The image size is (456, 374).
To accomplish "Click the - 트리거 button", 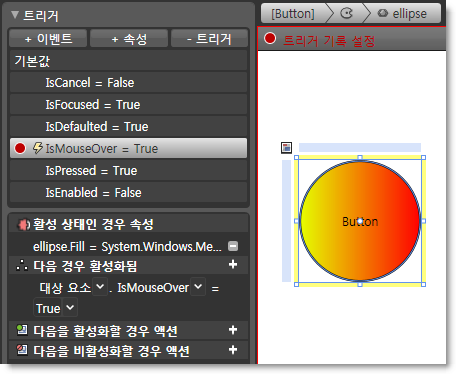I will point(209,39).
